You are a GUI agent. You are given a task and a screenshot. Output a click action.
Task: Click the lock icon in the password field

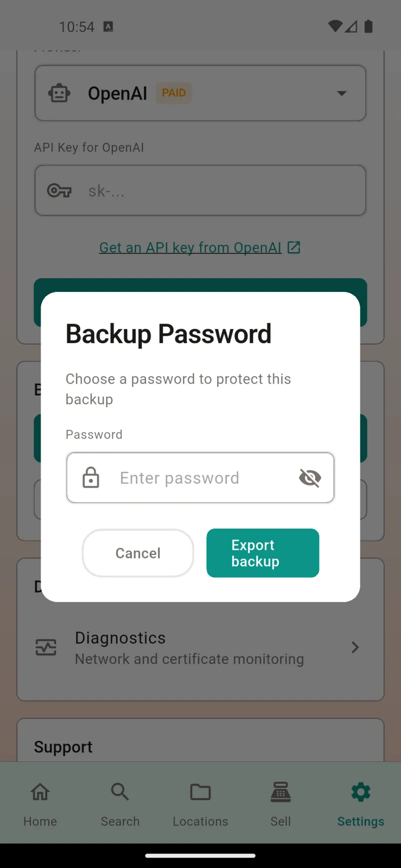click(x=90, y=477)
